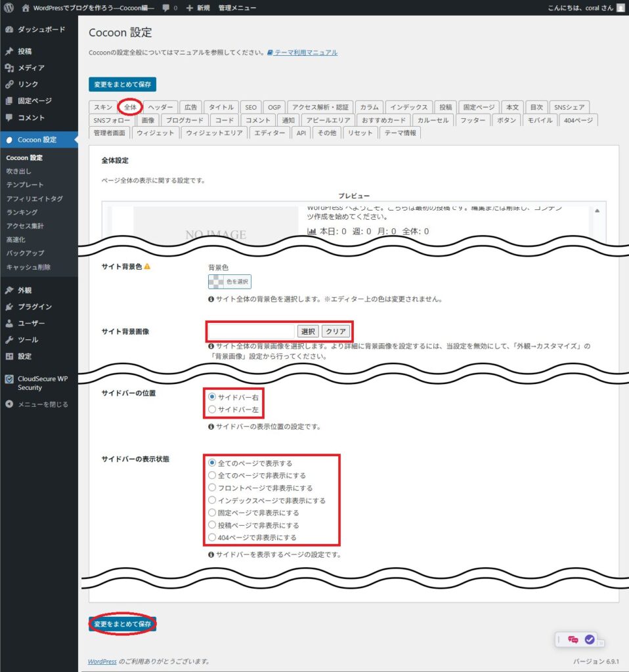Open the SNSシェア settings tab
The width and height of the screenshot is (629, 672).
(x=569, y=107)
